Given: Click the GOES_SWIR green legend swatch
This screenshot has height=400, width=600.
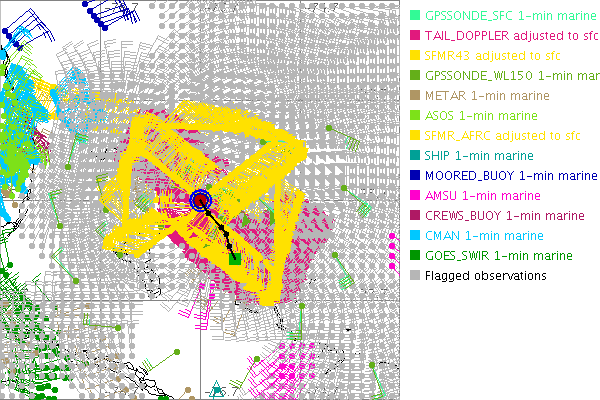Looking at the screenshot, I should (x=414, y=256).
